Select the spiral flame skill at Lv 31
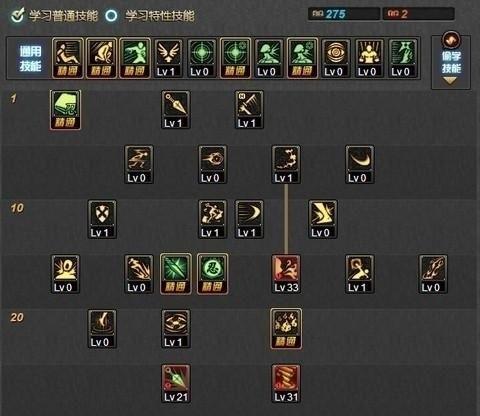The image size is (480, 416). tap(286, 384)
